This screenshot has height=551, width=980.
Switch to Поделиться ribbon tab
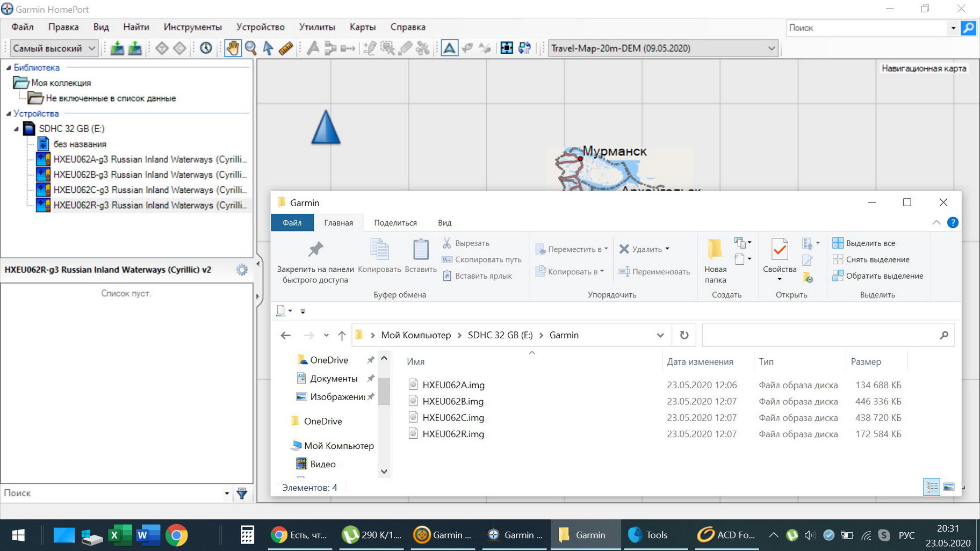pos(395,222)
